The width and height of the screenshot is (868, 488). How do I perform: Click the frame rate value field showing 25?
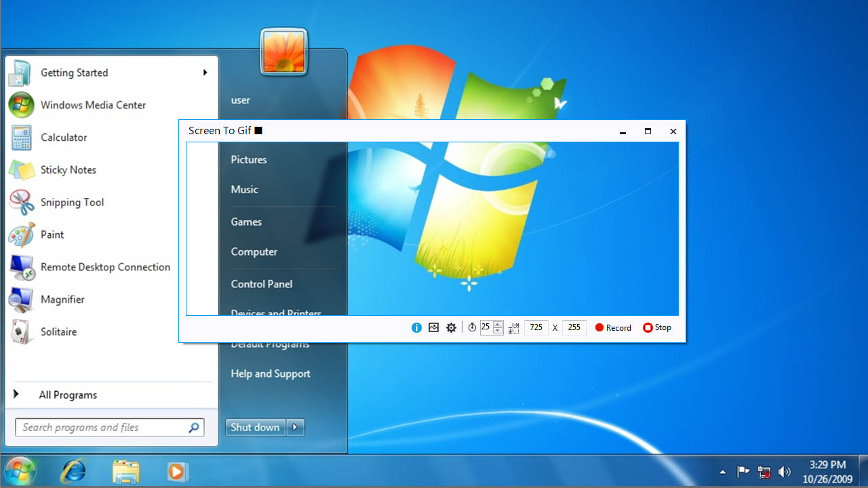point(486,327)
